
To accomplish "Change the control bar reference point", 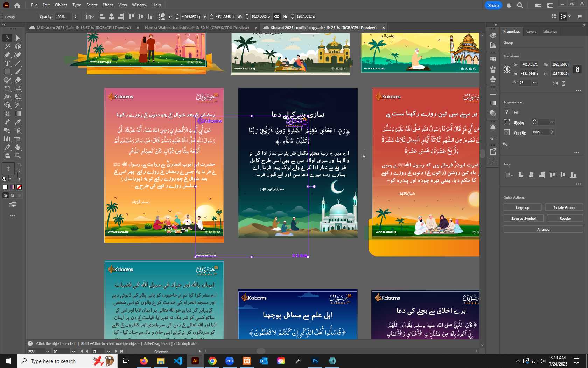I will [162, 16].
